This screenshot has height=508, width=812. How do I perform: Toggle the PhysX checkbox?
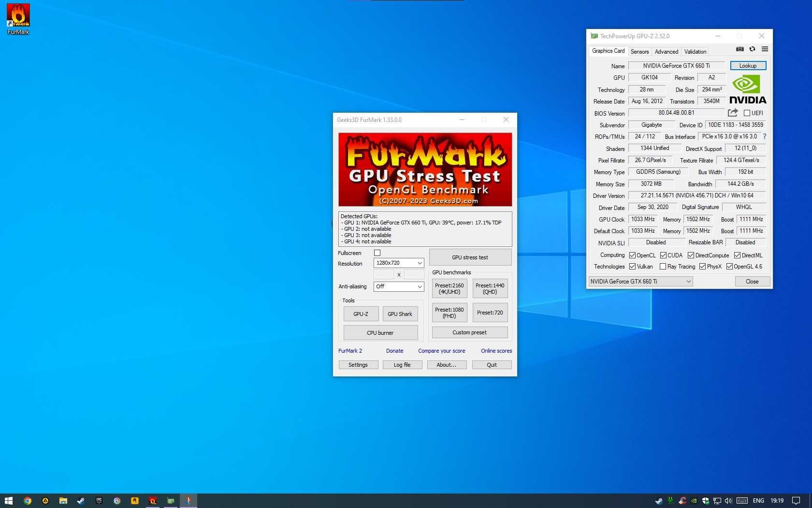tap(702, 267)
